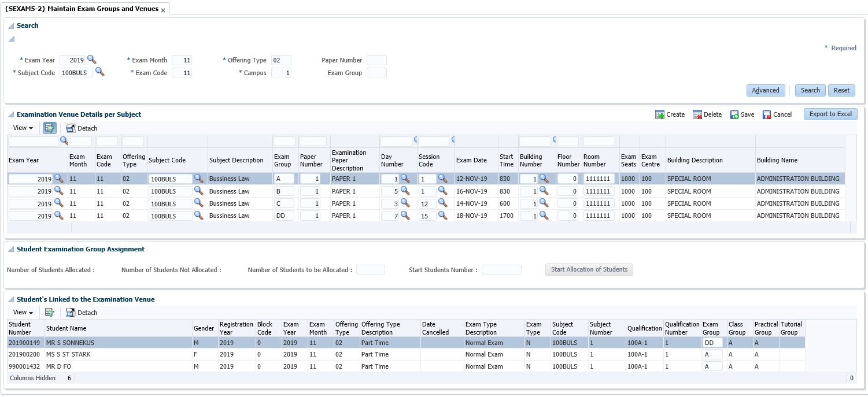Viewport: 868px width, 397px height.
Task: Toggle Query By Example in students linked table
Action: point(50,313)
